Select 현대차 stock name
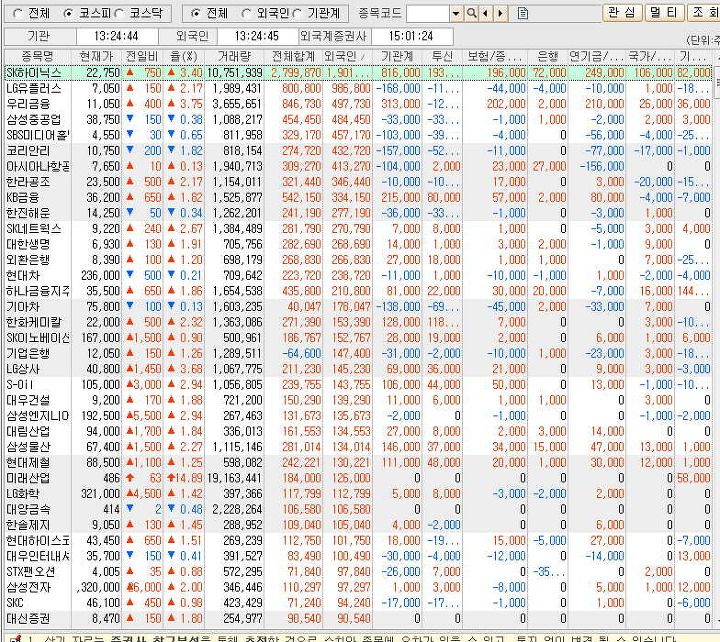720x642 pixels. click(23, 276)
